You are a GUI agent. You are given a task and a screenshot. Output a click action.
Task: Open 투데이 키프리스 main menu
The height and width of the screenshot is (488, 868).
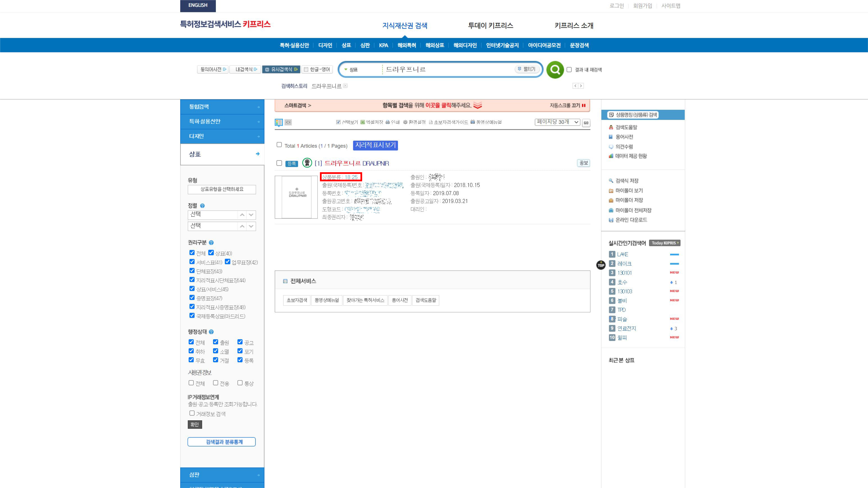(x=491, y=26)
